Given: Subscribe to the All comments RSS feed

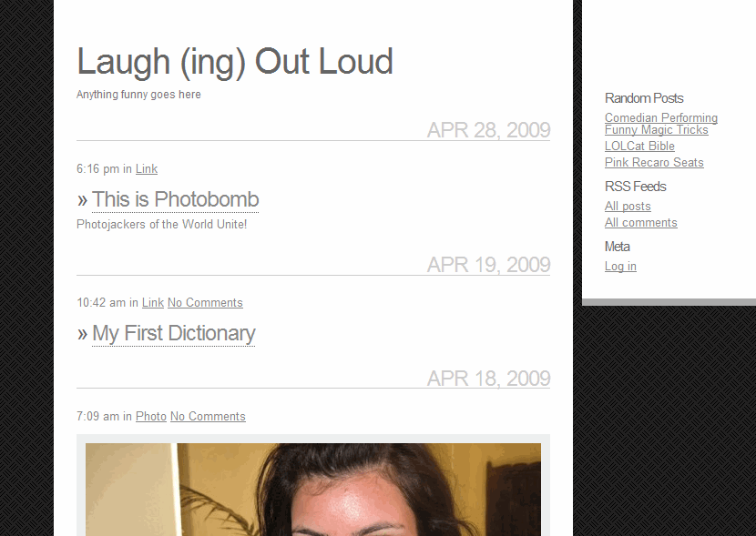Looking at the screenshot, I should [640, 222].
